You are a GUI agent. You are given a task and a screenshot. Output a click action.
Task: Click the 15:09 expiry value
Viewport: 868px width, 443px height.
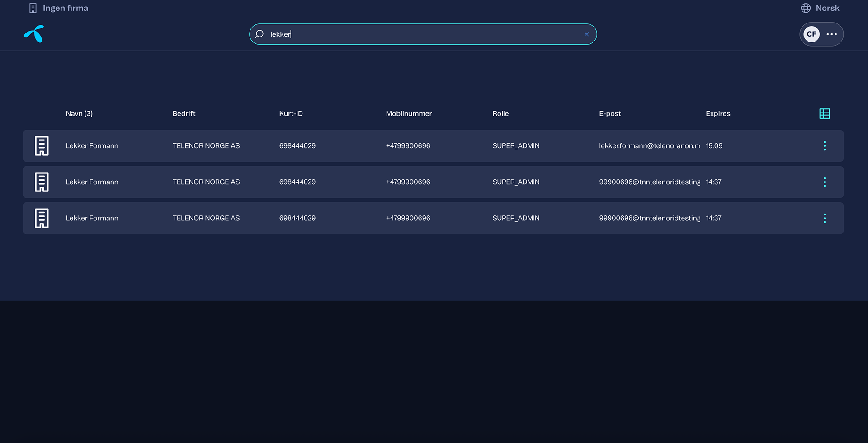(714, 146)
